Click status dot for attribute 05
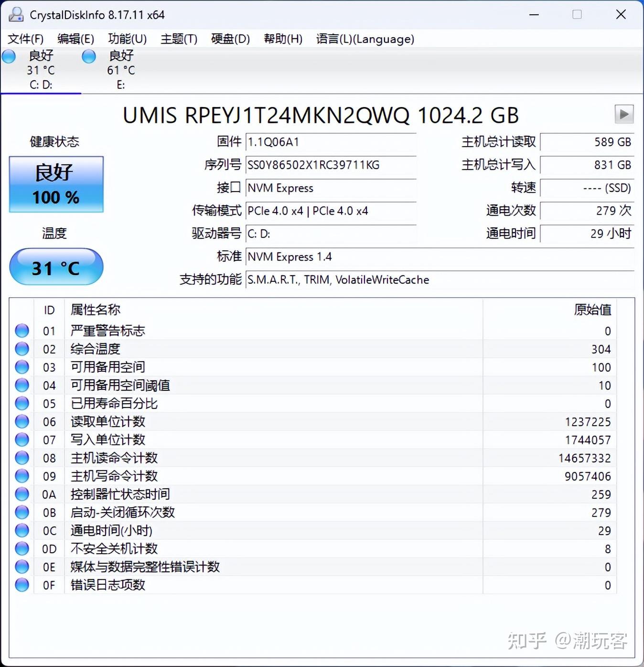 tap(22, 403)
